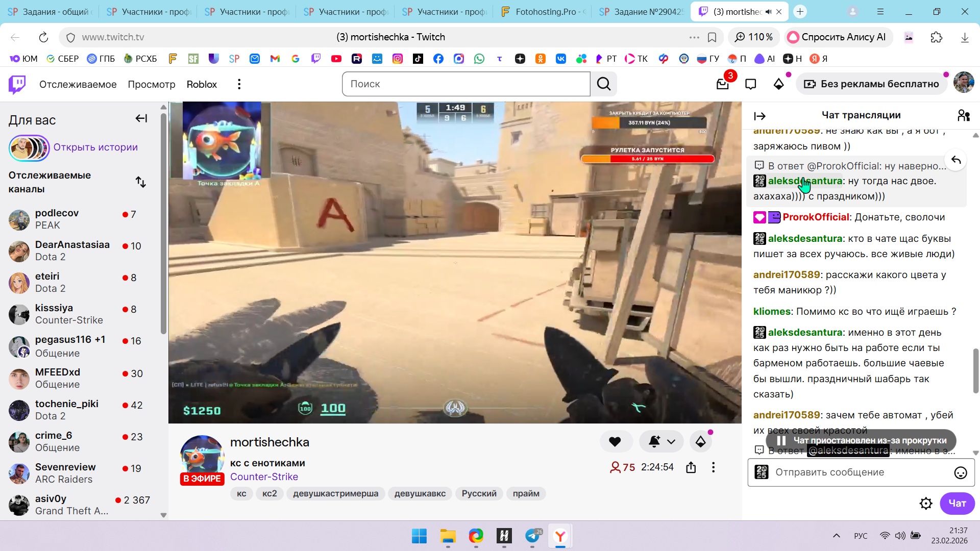Open stream options three-dot menu
This screenshot has width=980, height=551.
[713, 467]
